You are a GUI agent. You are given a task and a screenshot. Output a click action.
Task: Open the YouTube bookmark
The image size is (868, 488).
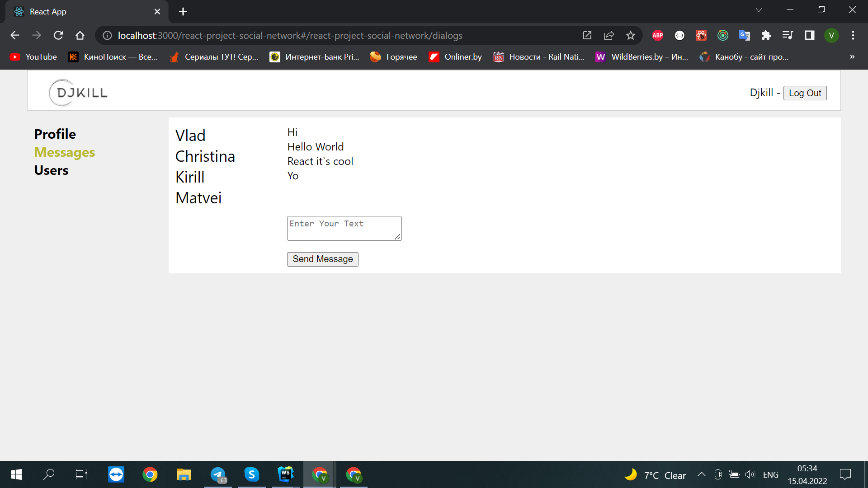[x=34, y=57]
